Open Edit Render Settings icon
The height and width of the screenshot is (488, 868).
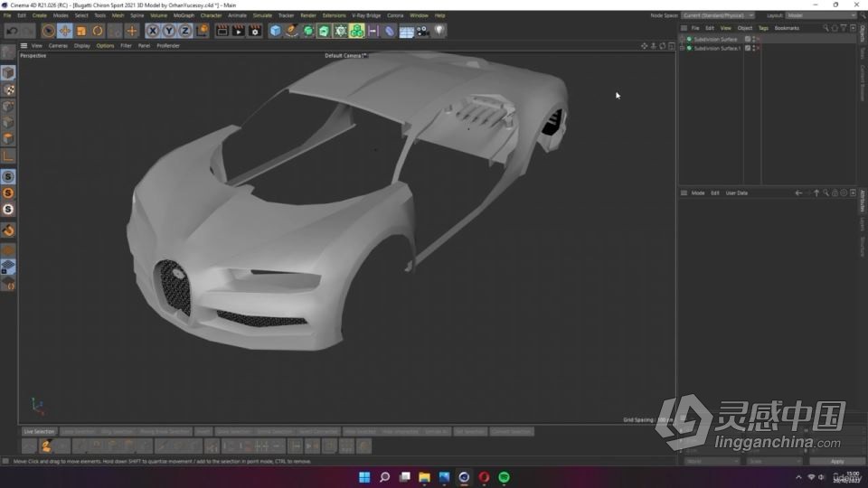click(x=255, y=31)
